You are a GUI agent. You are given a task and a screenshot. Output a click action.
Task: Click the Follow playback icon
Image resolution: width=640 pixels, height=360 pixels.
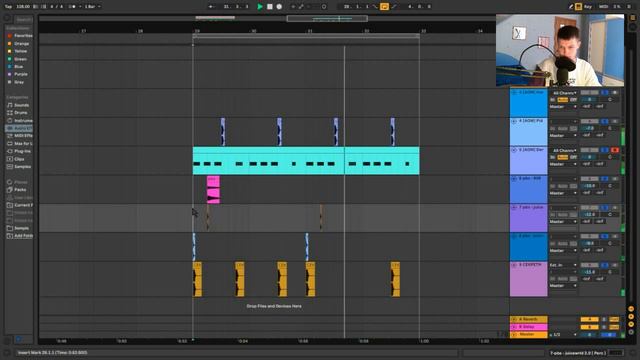point(211,7)
